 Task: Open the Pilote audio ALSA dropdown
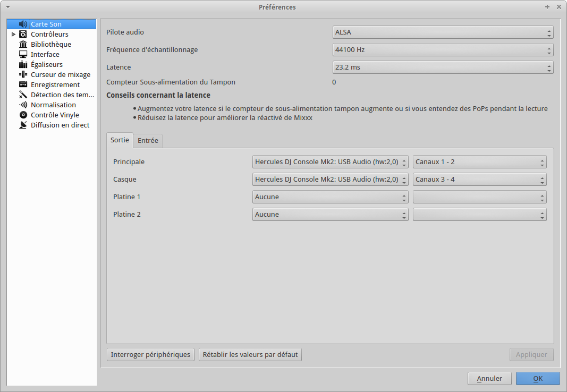pyautogui.click(x=443, y=32)
